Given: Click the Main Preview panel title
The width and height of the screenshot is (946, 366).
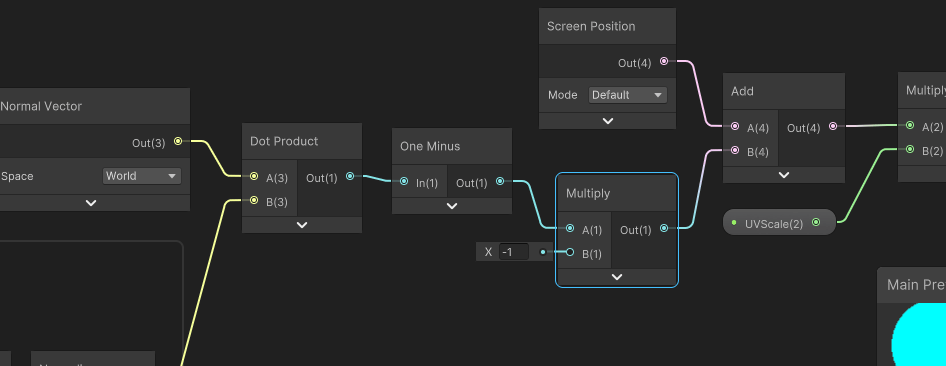Looking at the screenshot, I should 916,285.
